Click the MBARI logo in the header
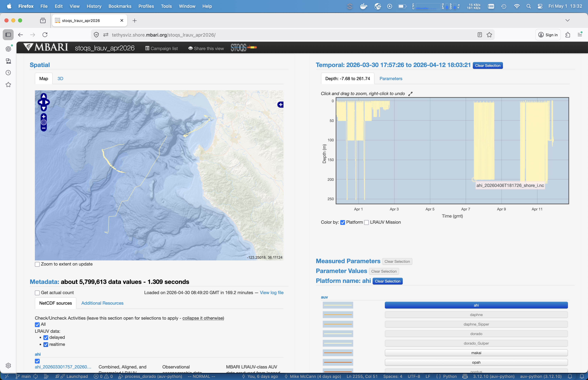The width and height of the screenshot is (588, 380). 46,47
